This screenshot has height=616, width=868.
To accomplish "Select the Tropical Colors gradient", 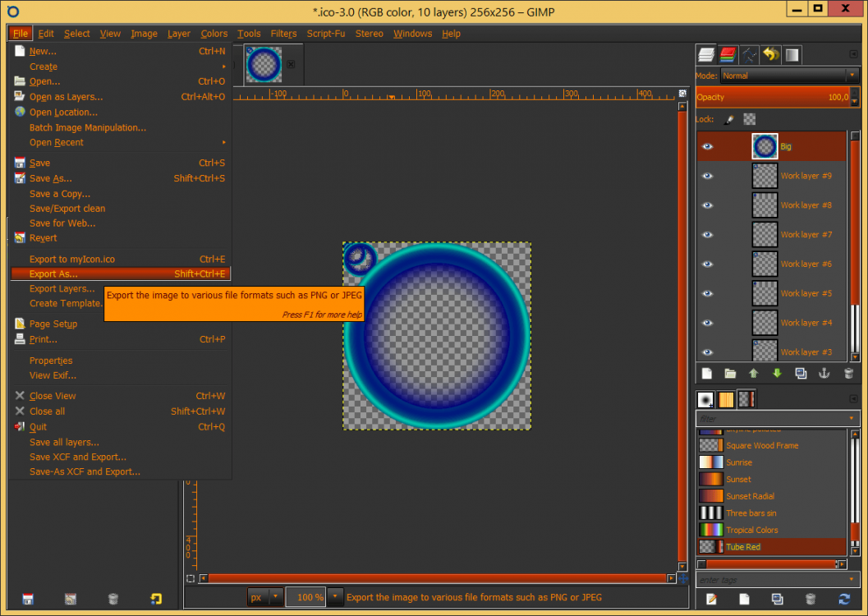I will coord(772,531).
